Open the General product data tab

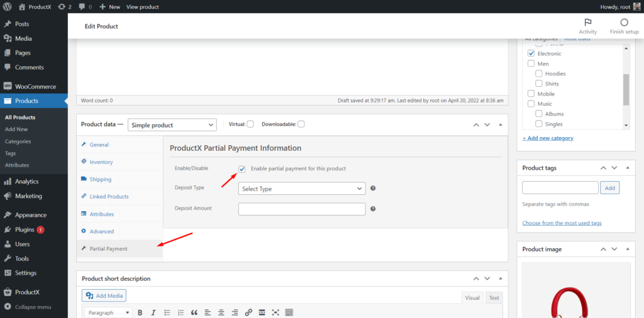coord(119,145)
